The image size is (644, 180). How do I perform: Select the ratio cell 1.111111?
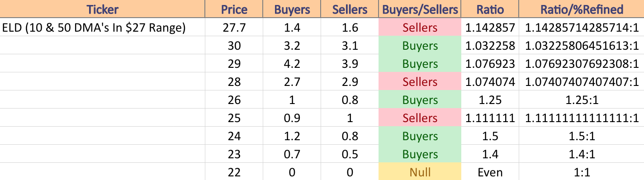point(490,118)
